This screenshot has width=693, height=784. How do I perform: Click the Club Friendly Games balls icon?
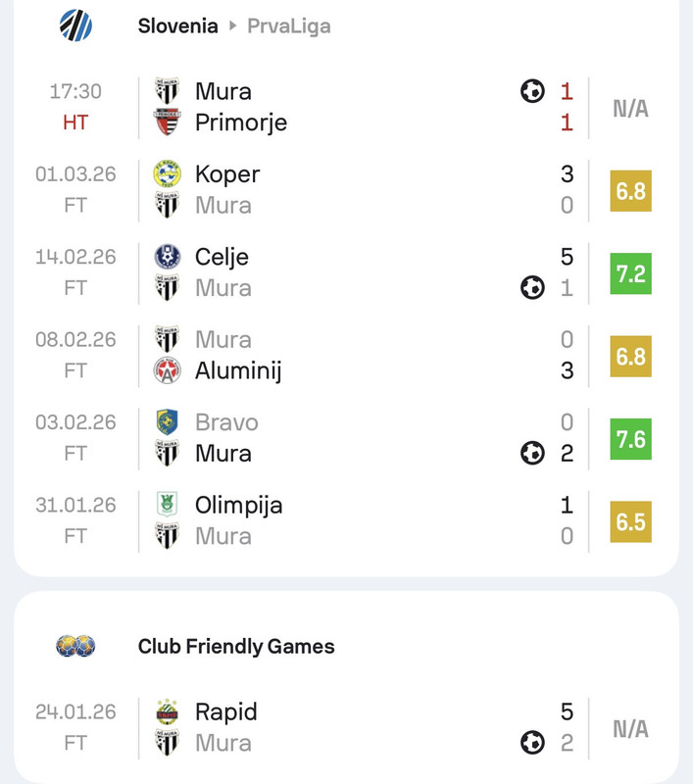pyautogui.click(x=75, y=646)
